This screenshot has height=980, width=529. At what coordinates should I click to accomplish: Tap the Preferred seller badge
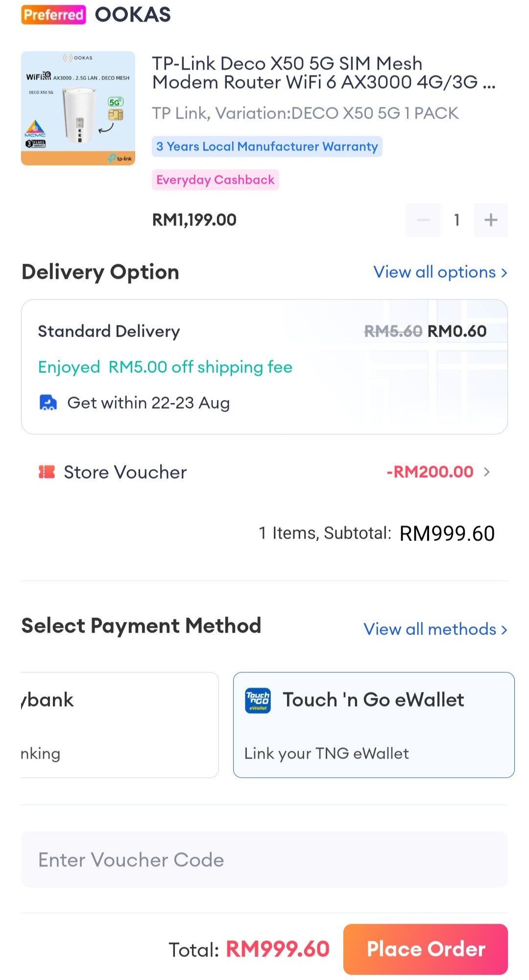coord(53,15)
